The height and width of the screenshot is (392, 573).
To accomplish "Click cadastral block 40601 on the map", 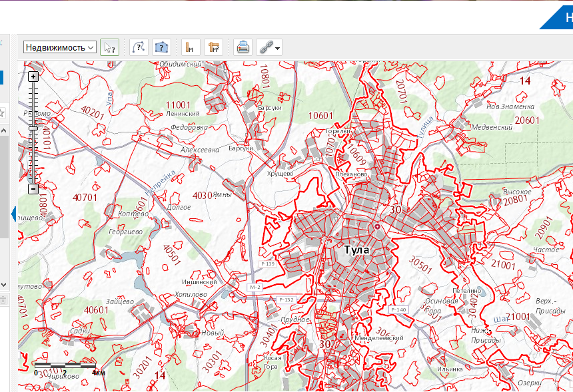I will click(x=97, y=310).
